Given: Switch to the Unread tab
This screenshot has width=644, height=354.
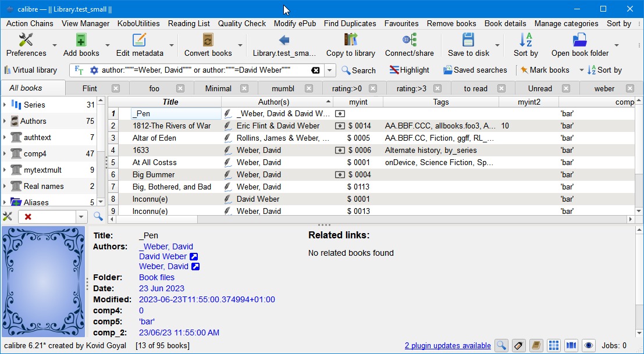Looking at the screenshot, I should tap(539, 88).
